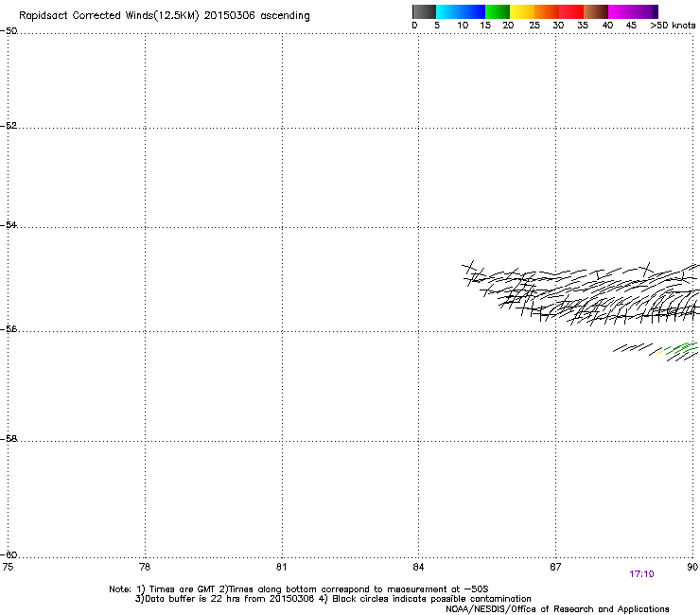Click the red 30-35 knots color band
This screenshot has width=700, height=615.
pyautogui.click(x=571, y=11)
